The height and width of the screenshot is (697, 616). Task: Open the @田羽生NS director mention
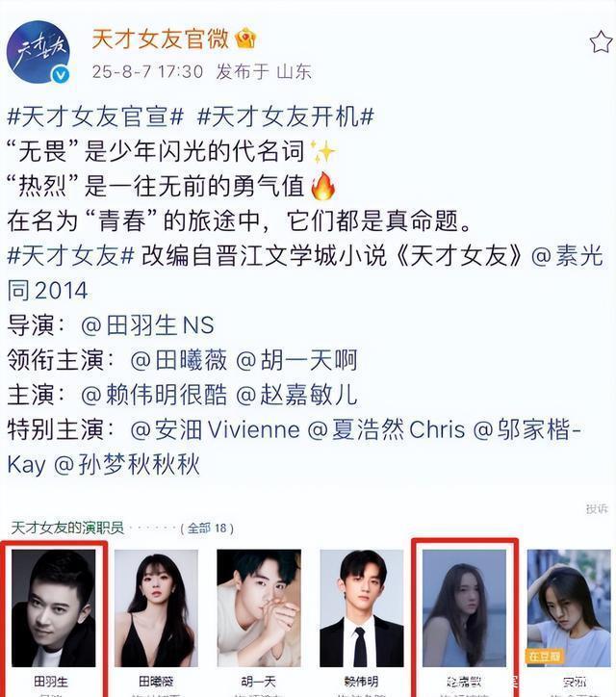coord(147,325)
